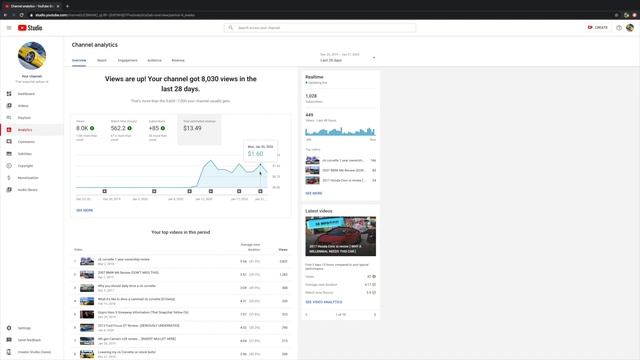The image size is (640, 360).
Task: Click the YouTube Studio logo
Action: tap(30, 28)
